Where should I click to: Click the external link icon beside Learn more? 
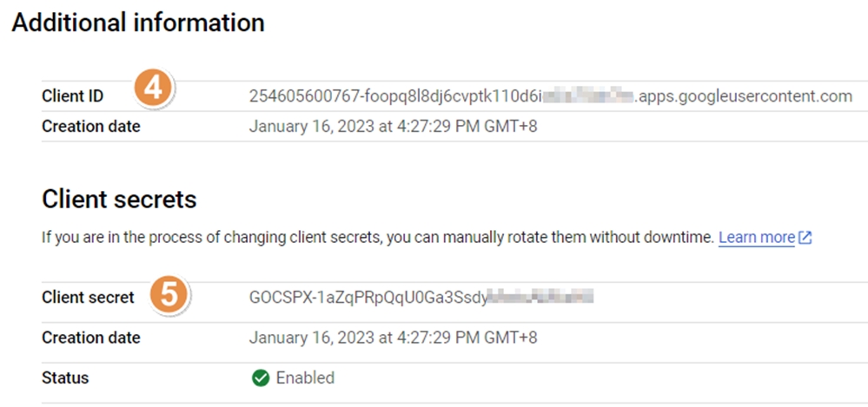805,238
